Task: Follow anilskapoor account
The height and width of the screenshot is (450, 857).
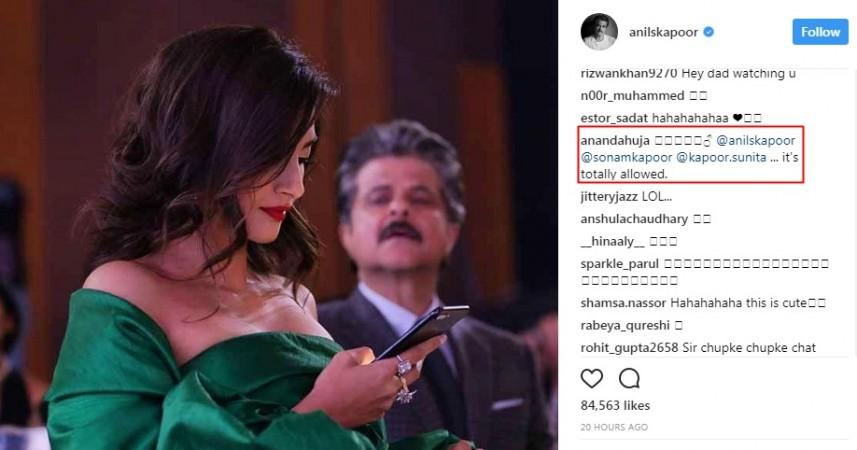Action: [820, 32]
